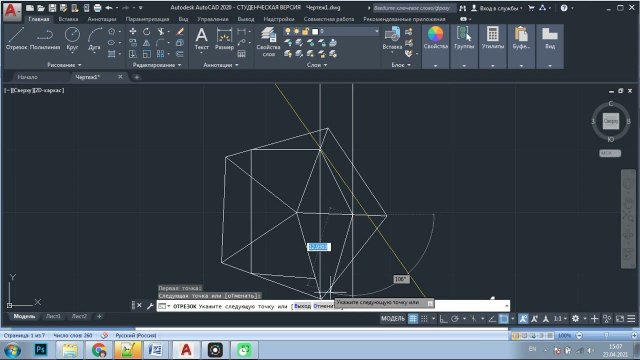Click the Erase tool icon
The width and height of the screenshot is (640, 360).
pyautogui.click(x=180, y=31)
